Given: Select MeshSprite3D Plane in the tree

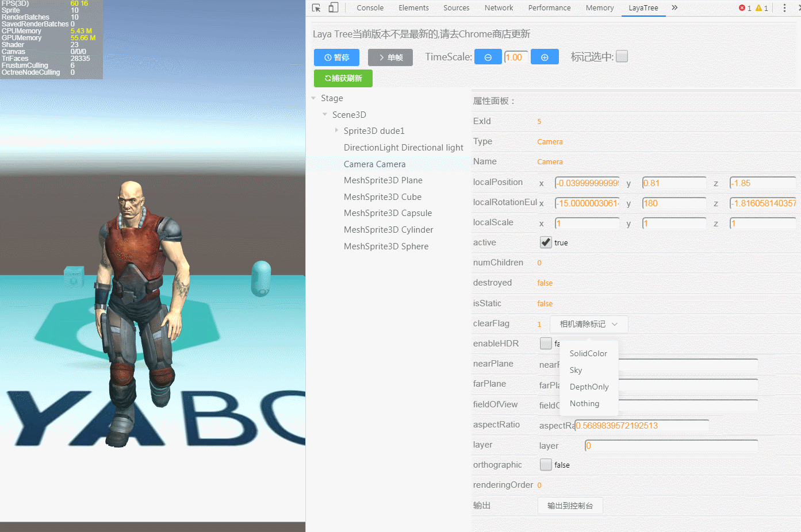Looking at the screenshot, I should [383, 180].
